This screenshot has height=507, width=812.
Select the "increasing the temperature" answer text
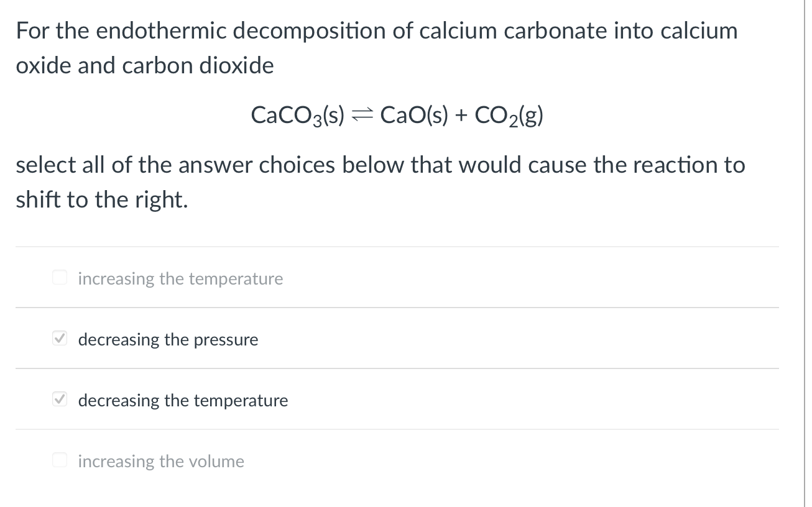(180, 278)
